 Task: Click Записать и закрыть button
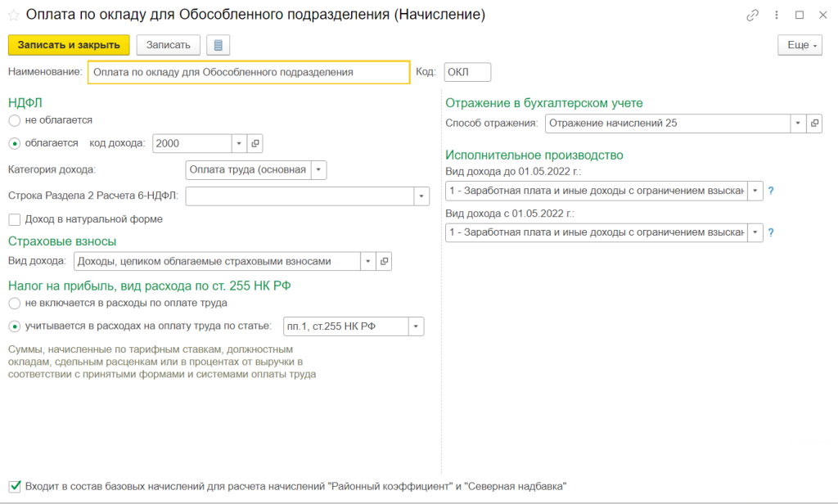69,45
